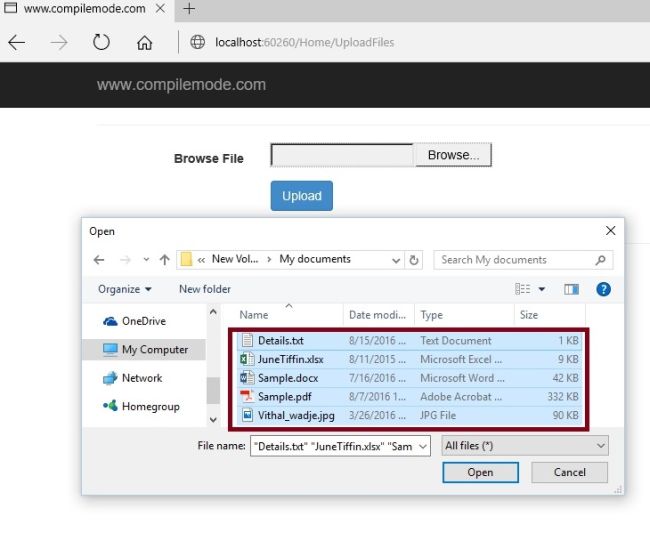
Task: Click the JuneTiffin Excel file icon
Action: [247, 359]
